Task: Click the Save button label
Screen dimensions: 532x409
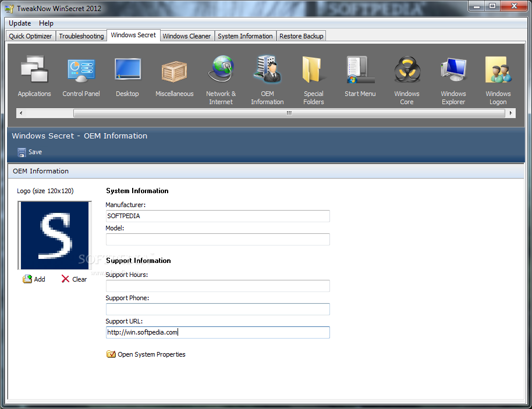Action: click(x=36, y=152)
